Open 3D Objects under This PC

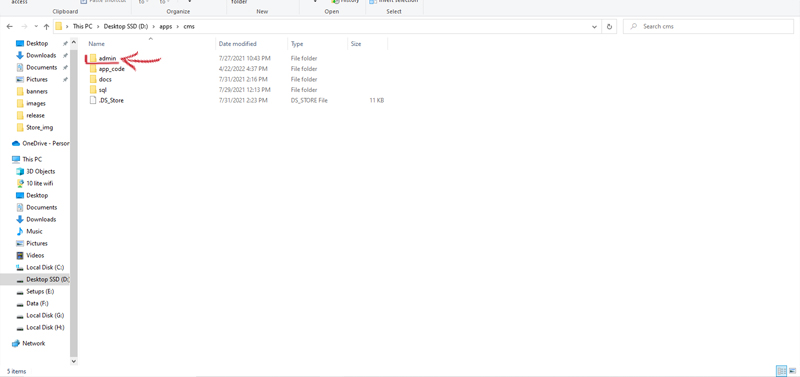[40, 171]
